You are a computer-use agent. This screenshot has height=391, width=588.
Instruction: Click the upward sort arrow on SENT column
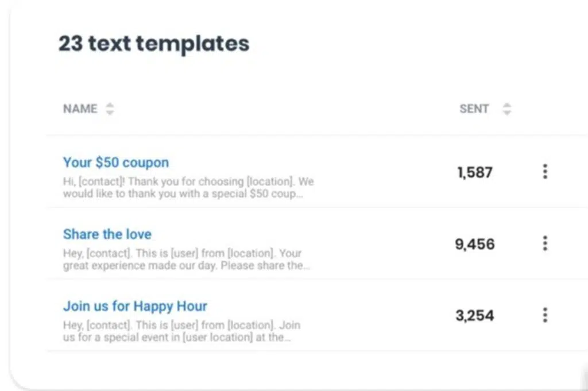[x=506, y=105]
